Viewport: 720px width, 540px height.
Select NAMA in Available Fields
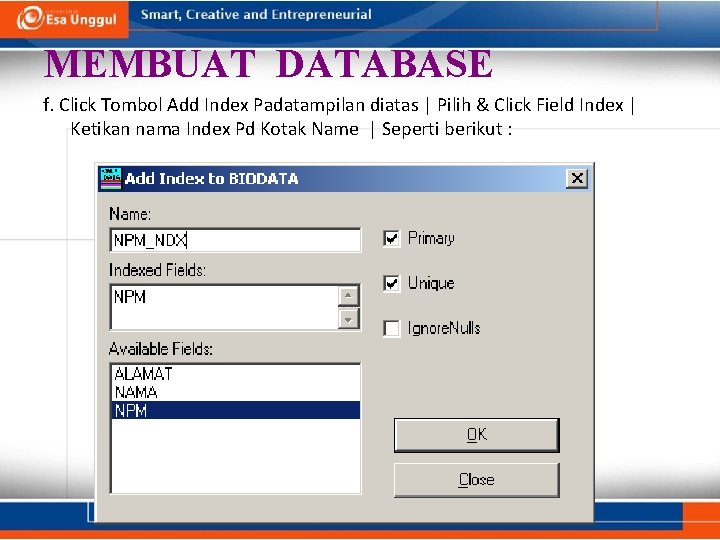[236, 392]
